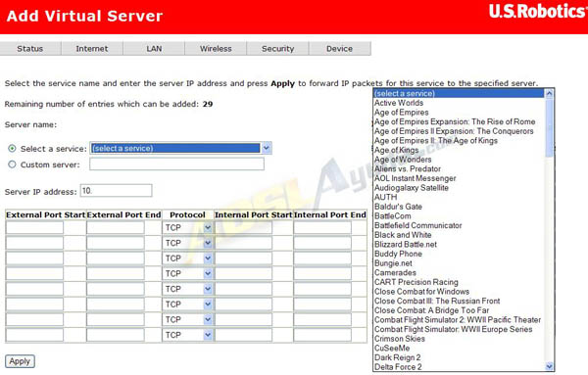Image resolution: width=588 pixels, height=375 pixels.
Task: Select 'Age of Empires Expansion: The Rise of Rome'
Action: 459,121
